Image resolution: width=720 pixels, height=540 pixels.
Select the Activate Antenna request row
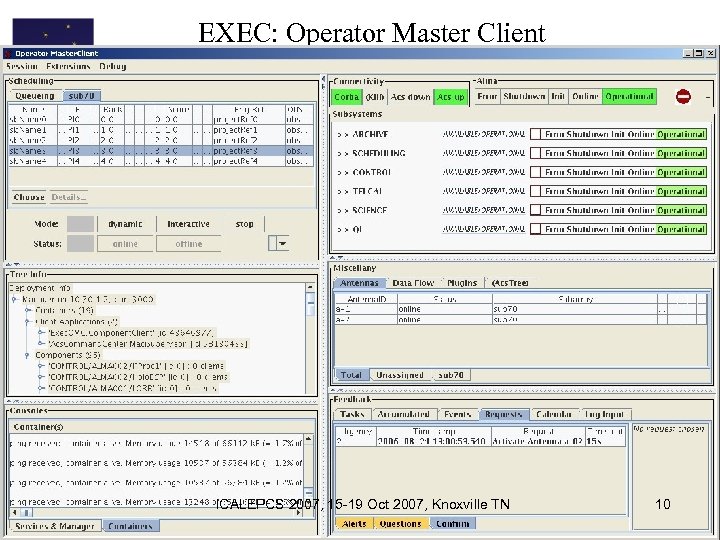click(x=480, y=441)
